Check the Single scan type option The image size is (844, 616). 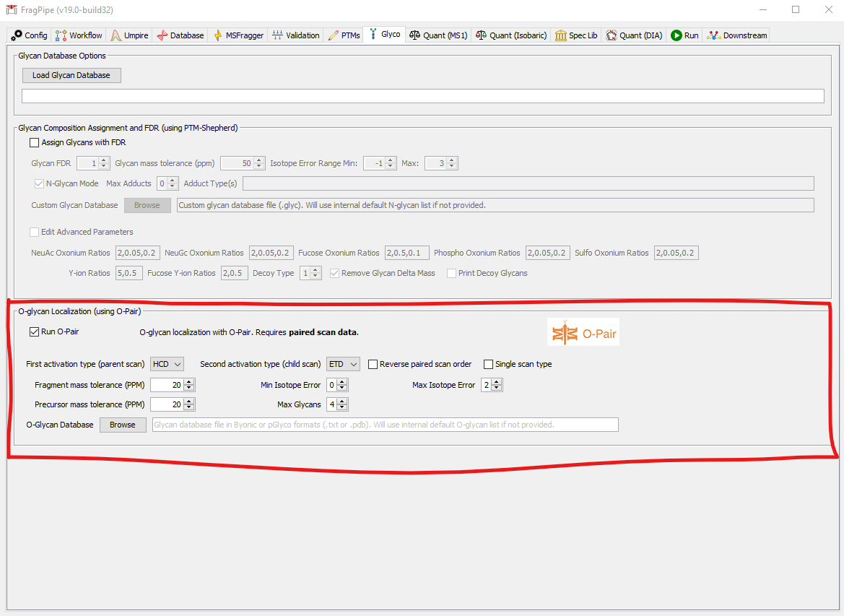tap(488, 365)
